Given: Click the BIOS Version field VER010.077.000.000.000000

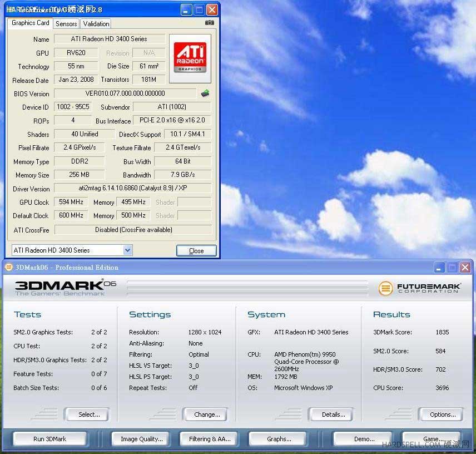Looking at the screenshot, I should pos(125,93).
